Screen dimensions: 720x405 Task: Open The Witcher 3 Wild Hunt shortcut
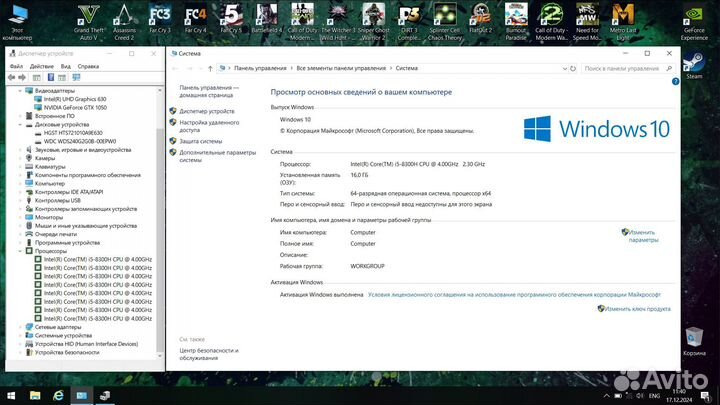[x=338, y=22]
